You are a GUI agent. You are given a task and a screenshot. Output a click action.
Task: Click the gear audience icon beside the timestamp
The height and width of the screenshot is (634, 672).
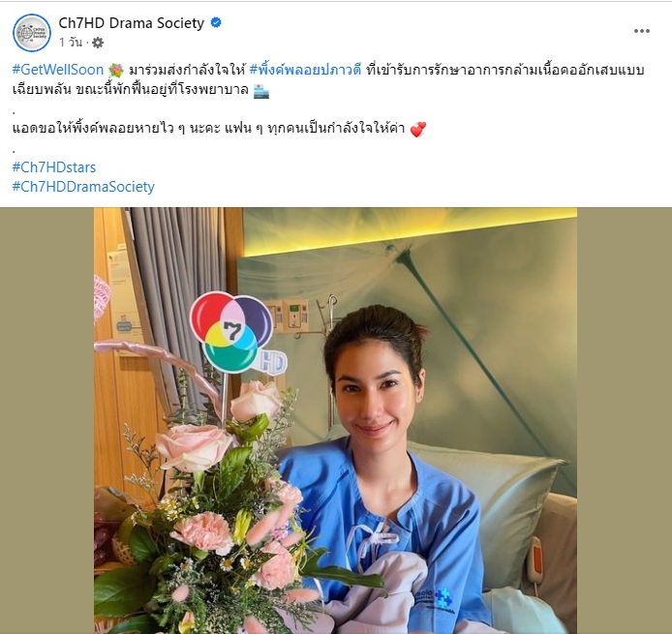click(98, 43)
